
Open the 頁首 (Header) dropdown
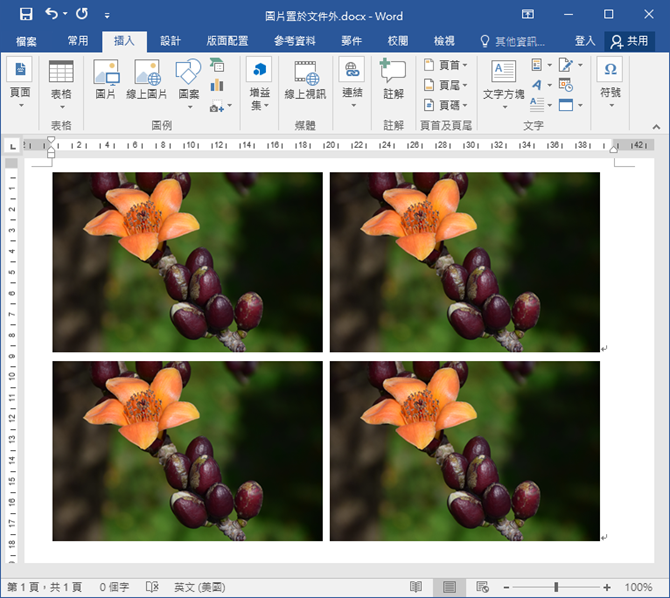pyautogui.click(x=446, y=65)
